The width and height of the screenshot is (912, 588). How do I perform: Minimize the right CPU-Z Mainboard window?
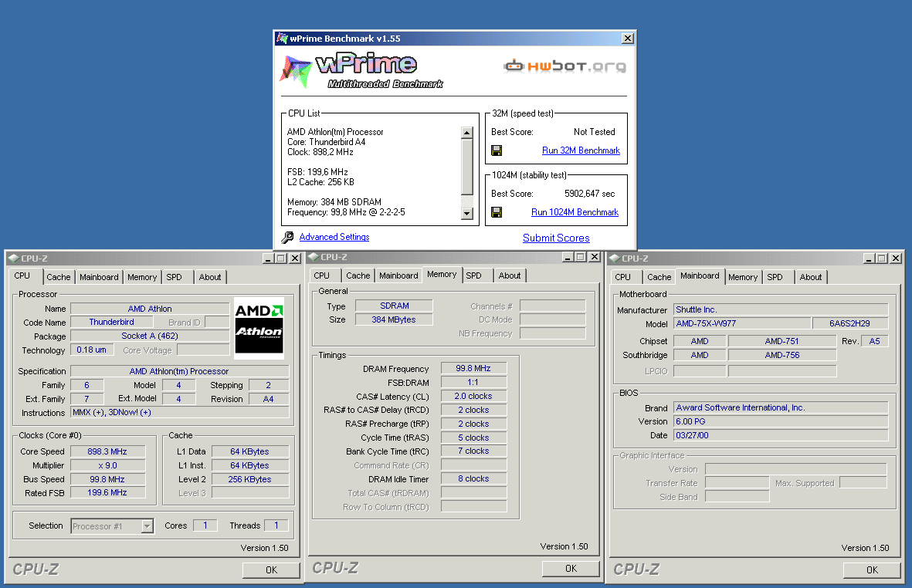[869, 259]
